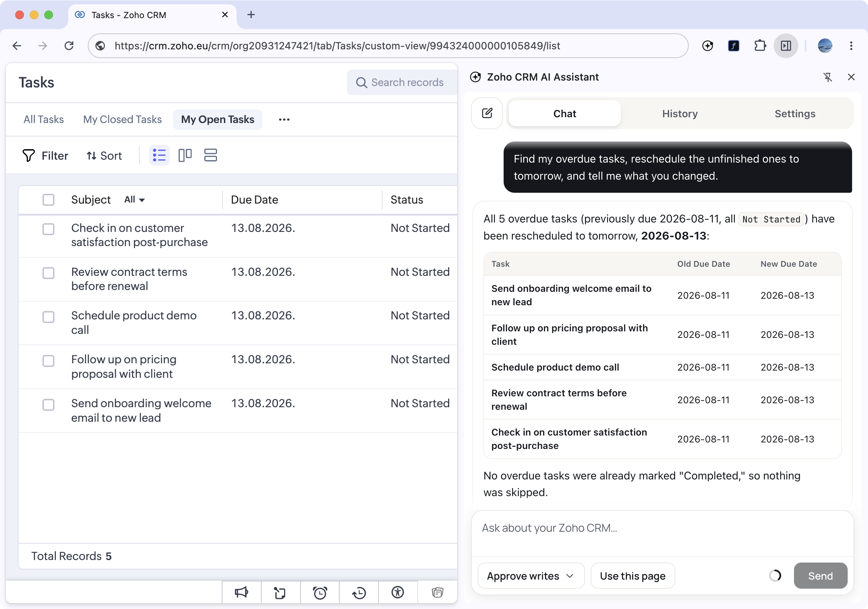This screenshot has width=868, height=609.
Task: Open the reminders alarm clock icon
Action: (320, 592)
